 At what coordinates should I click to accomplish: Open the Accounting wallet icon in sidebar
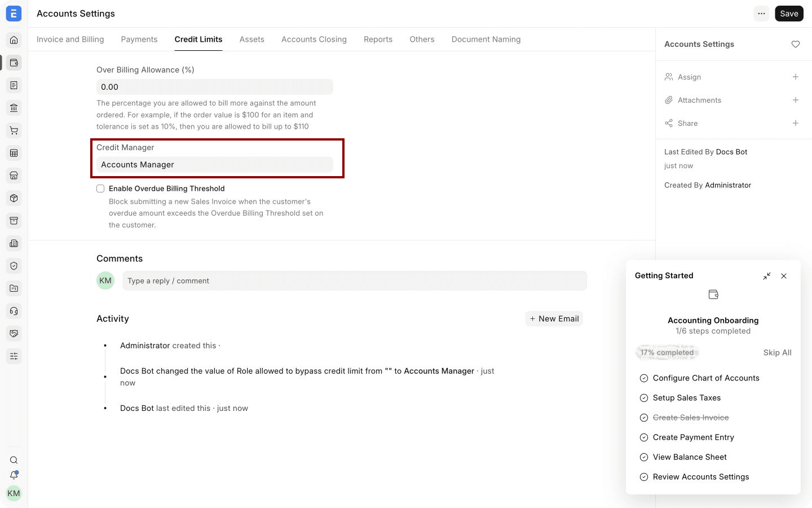14,63
